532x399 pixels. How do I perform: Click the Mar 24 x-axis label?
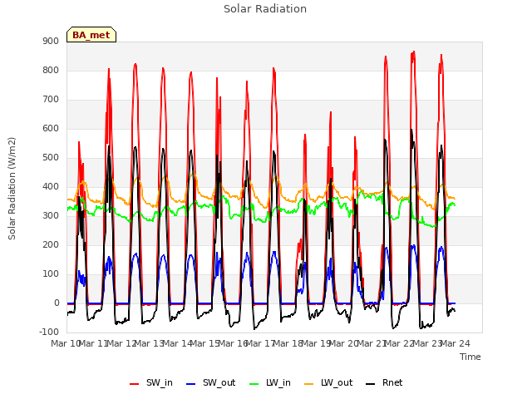456,343
